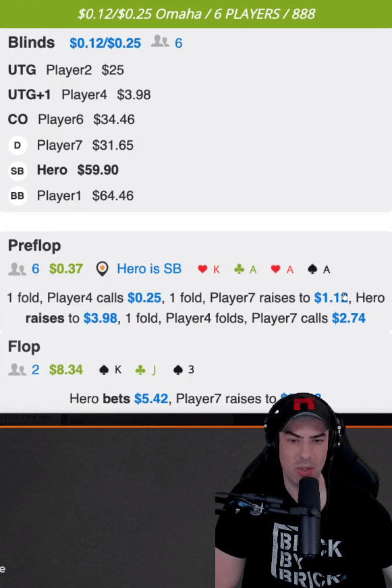The width and height of the screenshot is (392, 588).
Task: Select the Flop section heading
Action: pos(24,347)
